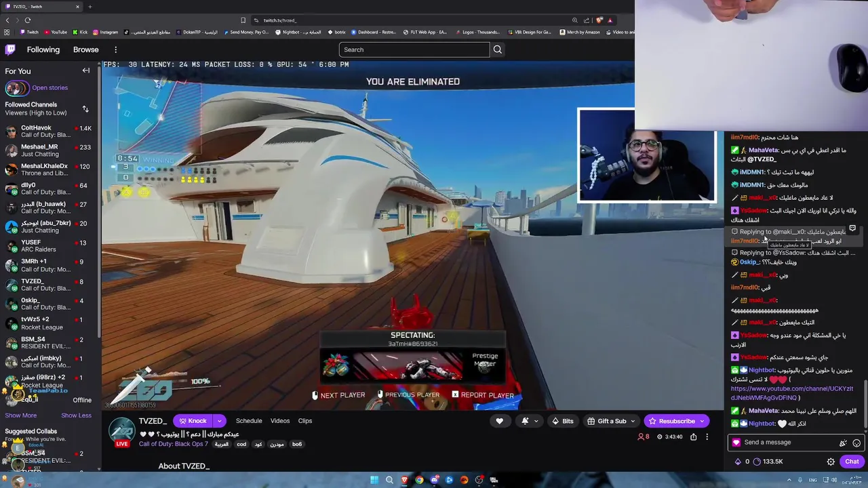Image resolution: width=868 pixels, height=488 pixels.
Task: Open ColtHavok channel in sidebar
Action: 49,131
